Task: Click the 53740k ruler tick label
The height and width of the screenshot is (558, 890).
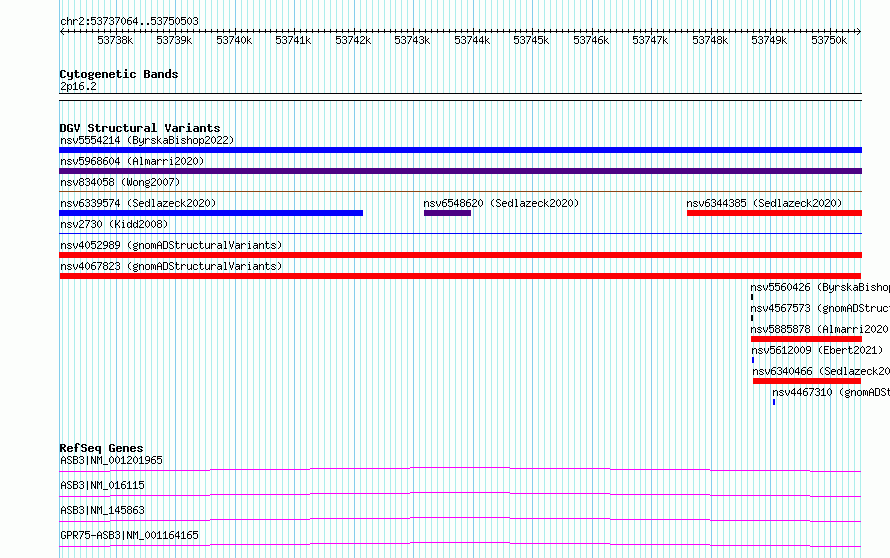Action: 234,40
